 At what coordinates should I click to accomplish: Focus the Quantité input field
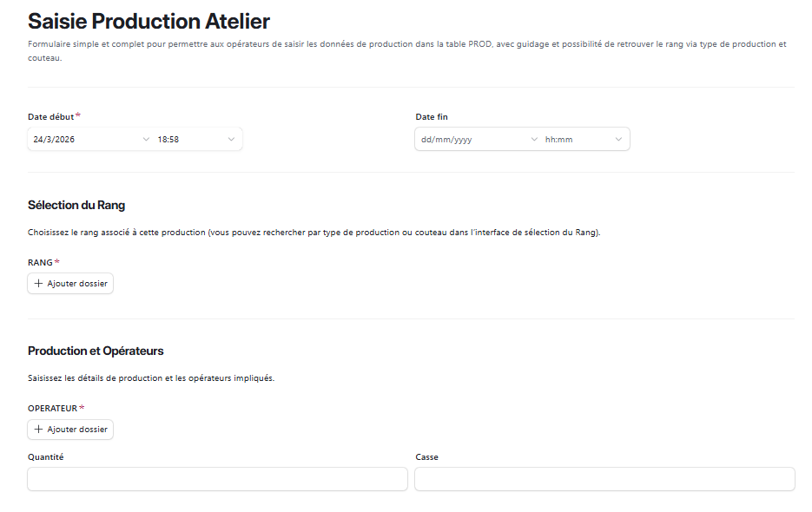tap(217, 479)
